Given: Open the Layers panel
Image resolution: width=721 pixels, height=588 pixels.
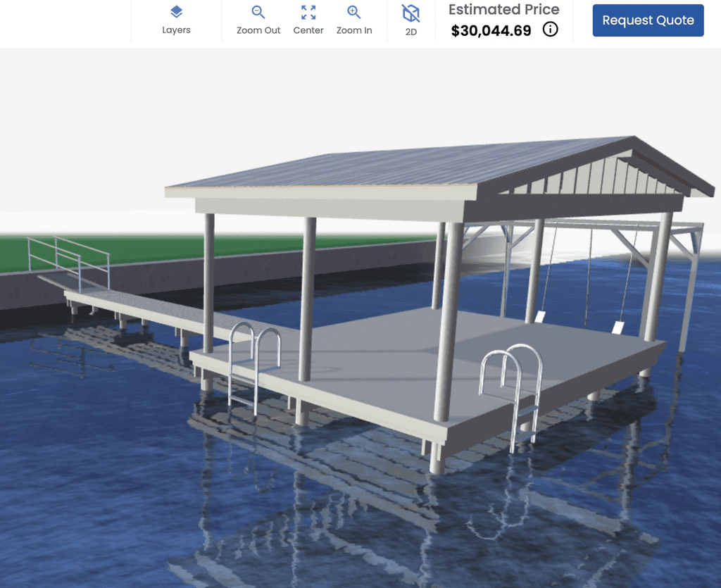Looking at the screenshot, I should click(175, 21).
